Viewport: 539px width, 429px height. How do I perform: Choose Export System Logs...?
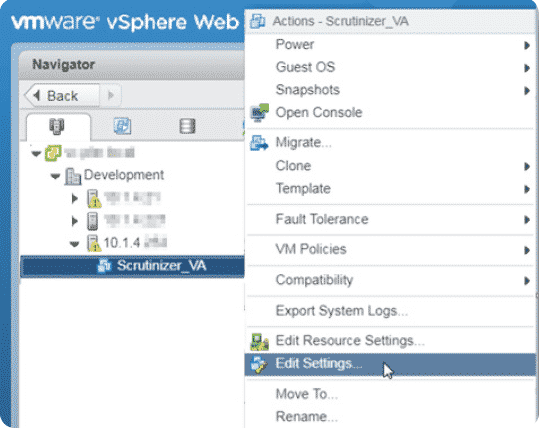point(390,311)
